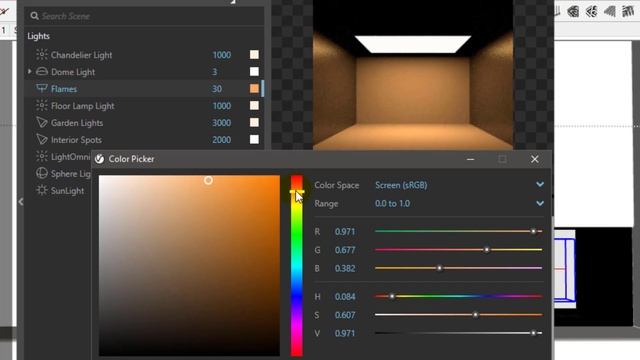Open Floor Lamp Light color swatch
Image resolution: width=640 pixels, height=360 pixels.
tap(254, 106)
